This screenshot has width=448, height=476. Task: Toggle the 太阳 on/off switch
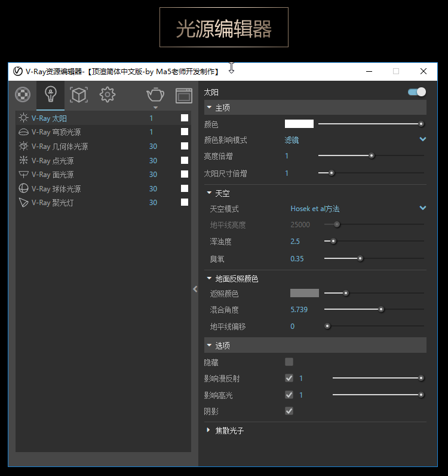click(x=417, y=91)
